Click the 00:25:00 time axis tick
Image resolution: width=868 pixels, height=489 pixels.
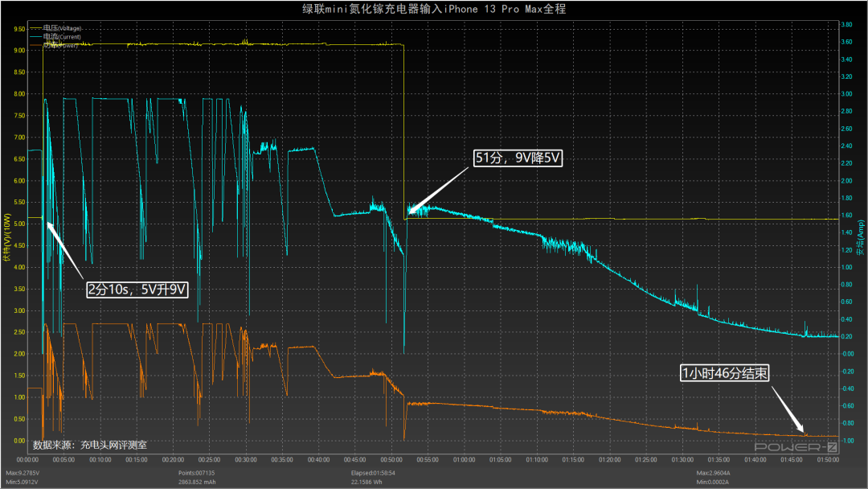(x=209, y=460)
